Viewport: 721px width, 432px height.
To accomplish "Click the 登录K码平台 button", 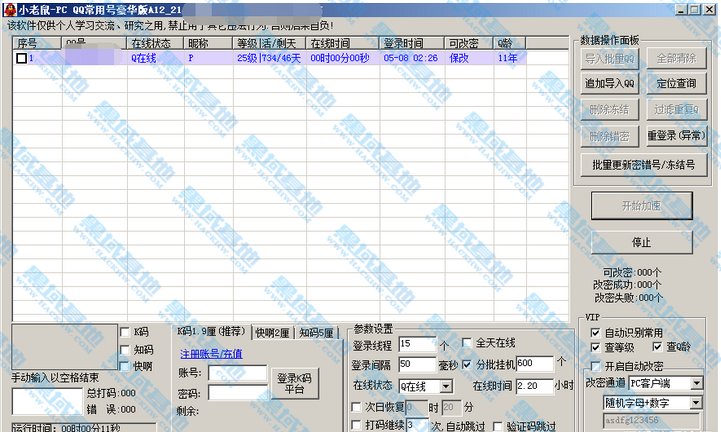I will 294,383.
